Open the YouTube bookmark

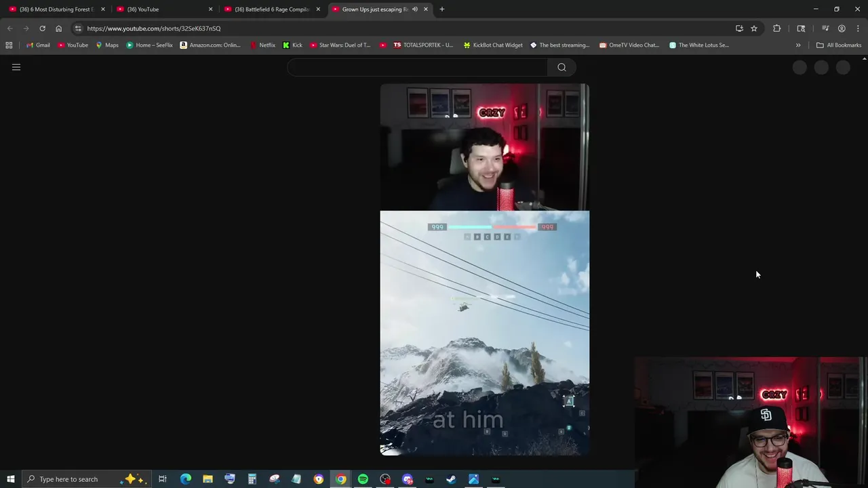tap(73, 45)
